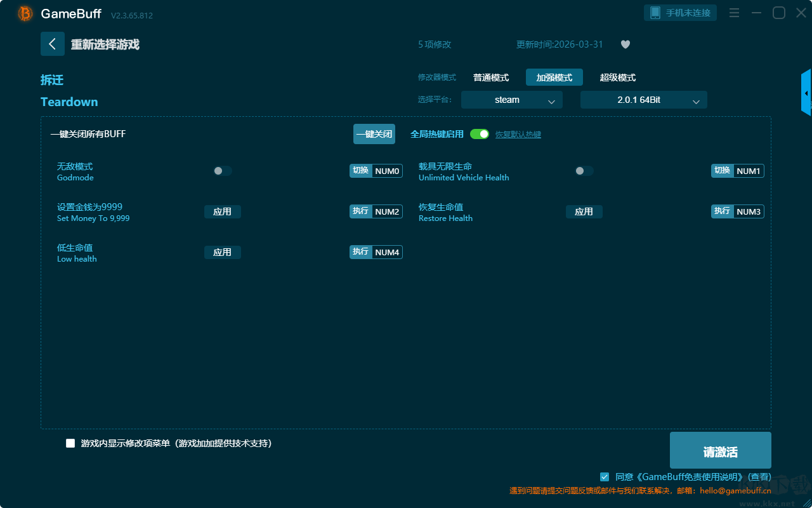The image size is (812, 508).
Task: Open the steam platform dropdown
Action: (x=512, y=100)
